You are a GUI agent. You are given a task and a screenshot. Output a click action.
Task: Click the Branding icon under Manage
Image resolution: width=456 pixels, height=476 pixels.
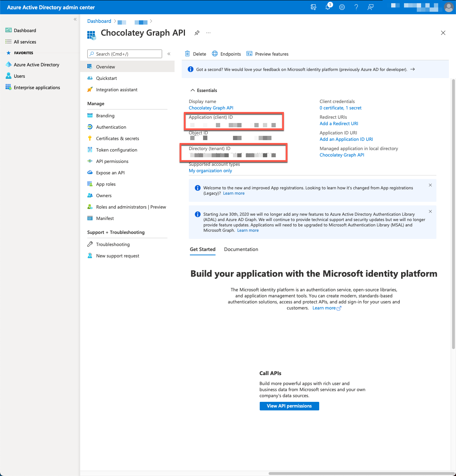click(90, 116)
